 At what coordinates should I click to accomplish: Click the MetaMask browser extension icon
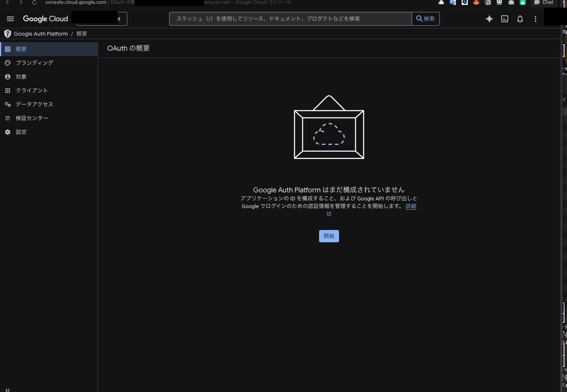(x=476, y=3)
